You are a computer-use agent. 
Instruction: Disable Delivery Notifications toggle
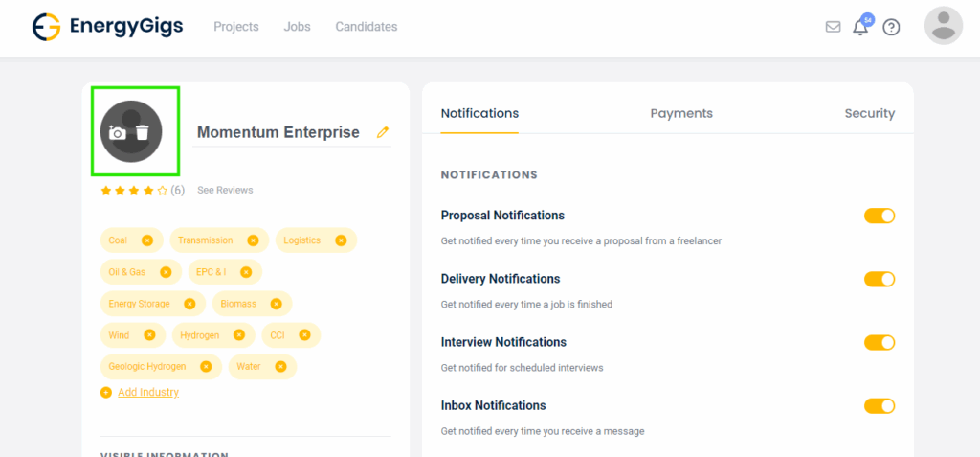879,279
